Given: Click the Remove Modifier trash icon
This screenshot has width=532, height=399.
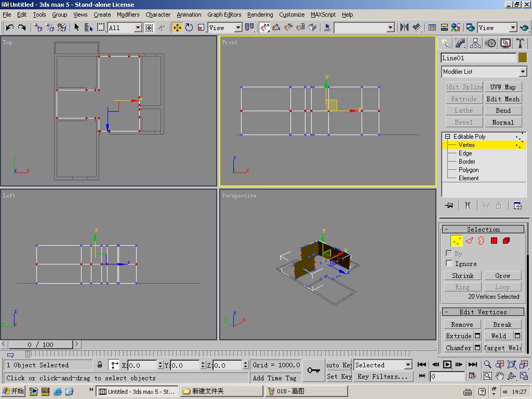Looking at the screenshot, I should click(498, 206).
